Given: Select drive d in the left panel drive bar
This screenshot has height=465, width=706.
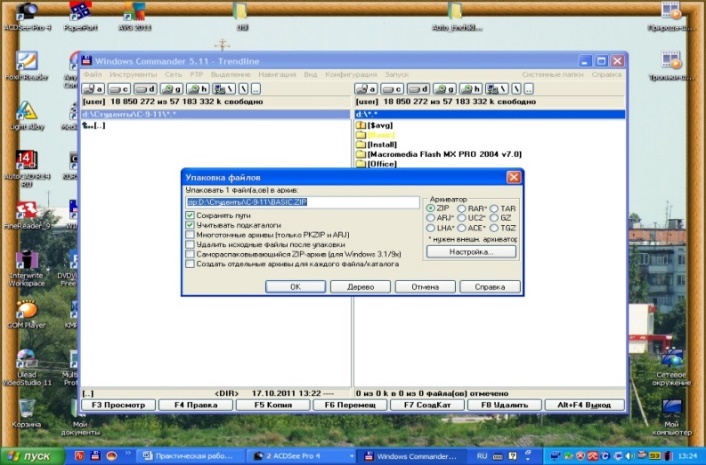Looking at the screenshot, I should (x=145, y=89).
